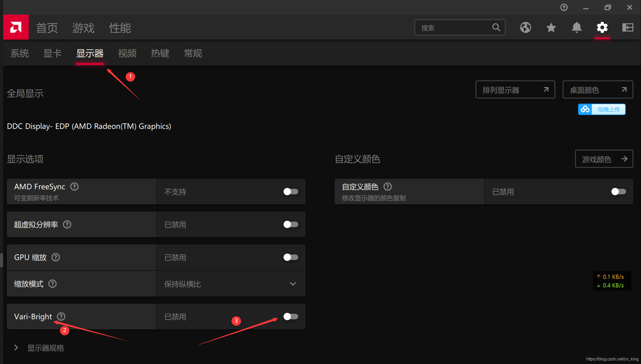Show help tooltip for Vari-Bright
Viewport: 641px width, 364px height.
[61, 316]
